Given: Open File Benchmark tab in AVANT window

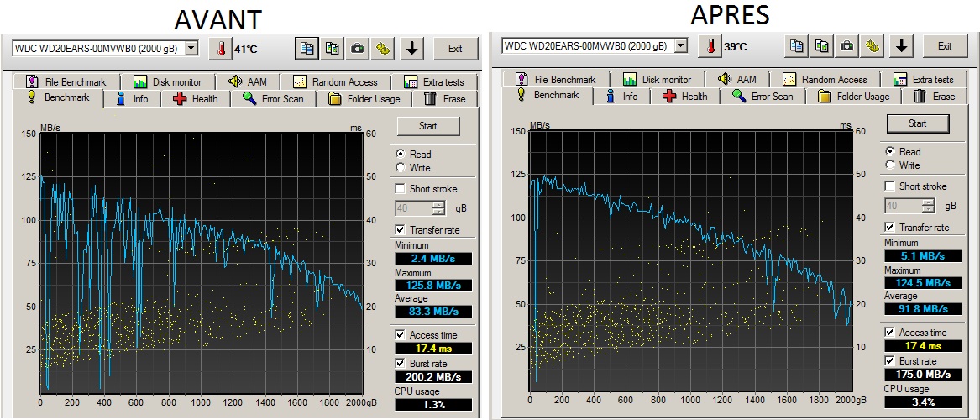Looking at the screenshot, I should [66, 81].
